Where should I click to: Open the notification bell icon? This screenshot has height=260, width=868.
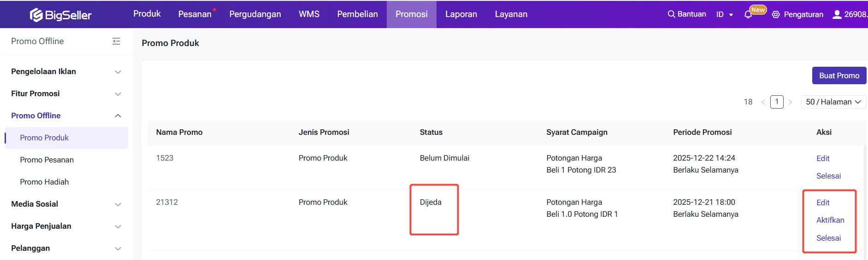tap(748, 15)
